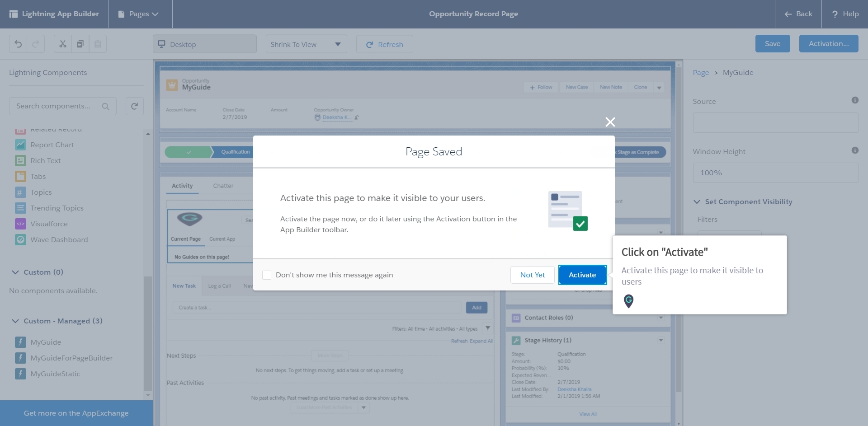
Task: Click the search magnifier in components box
Action: coord(105,106)
